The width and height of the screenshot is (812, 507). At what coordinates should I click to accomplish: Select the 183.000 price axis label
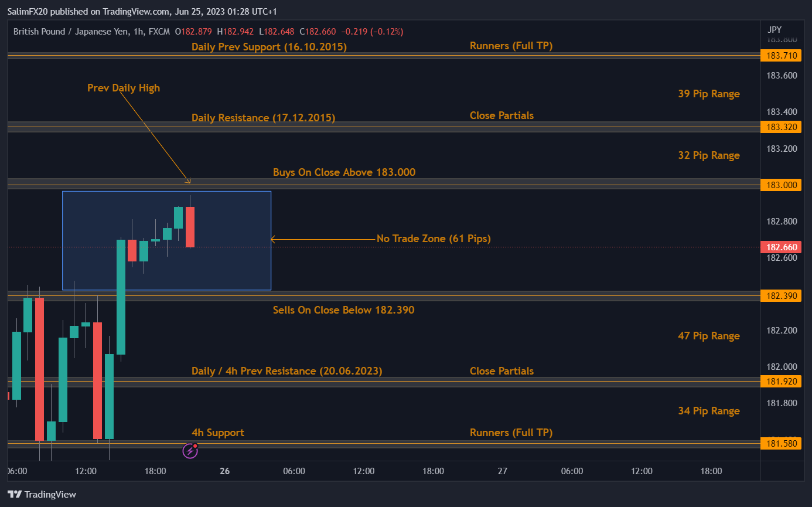point(780,185)
